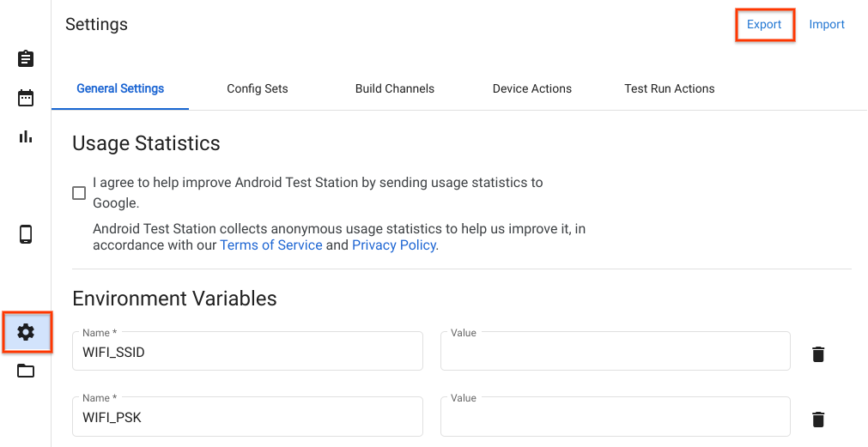Open the phone devices sidebar icon
868x447 pixels.
click(26, 234)
